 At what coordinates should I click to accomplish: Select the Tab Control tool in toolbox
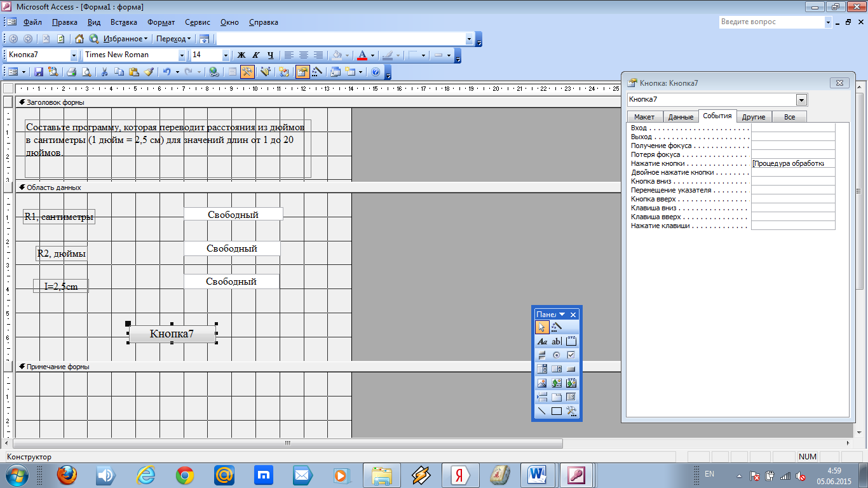click(x=557, y=397)
